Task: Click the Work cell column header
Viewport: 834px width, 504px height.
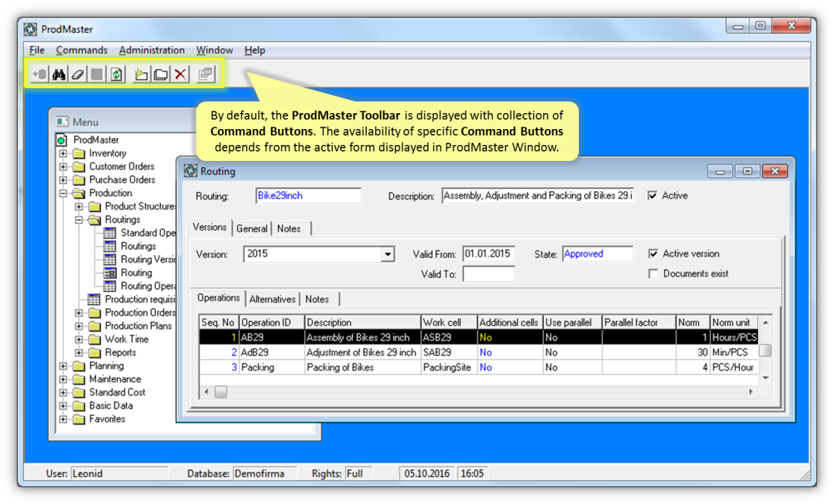Action: (448, 322)
